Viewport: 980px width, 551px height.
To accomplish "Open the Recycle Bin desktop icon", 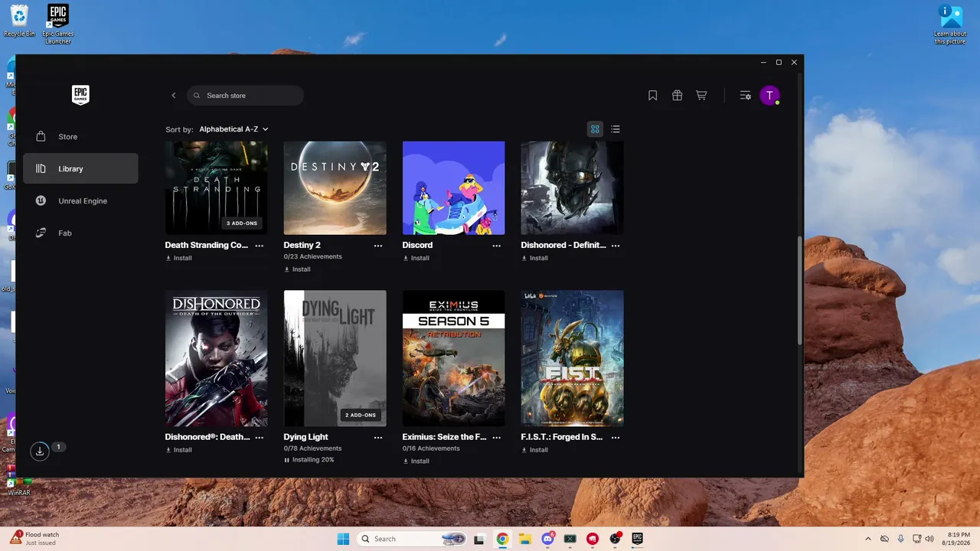I will 19,21.
